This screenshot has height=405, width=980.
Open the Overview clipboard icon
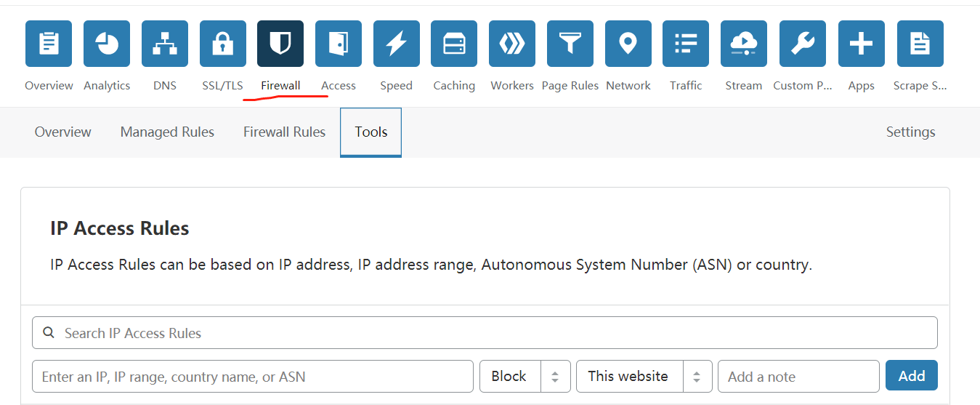(x=49, y=44)
